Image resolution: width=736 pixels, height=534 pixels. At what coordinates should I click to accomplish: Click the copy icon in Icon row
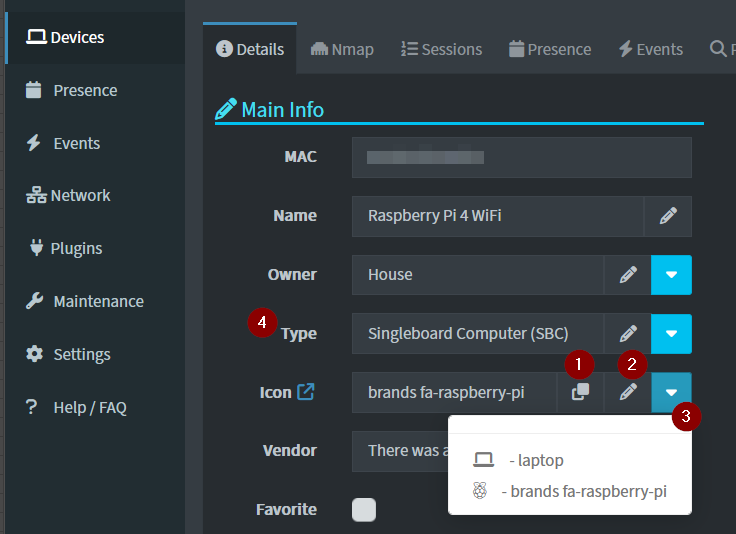(580, 393)
